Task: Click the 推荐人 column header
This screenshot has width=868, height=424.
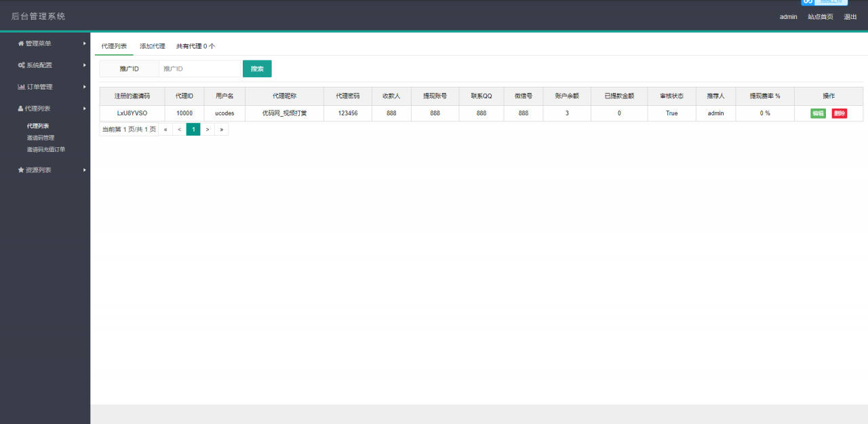Action: coord(716,96)
